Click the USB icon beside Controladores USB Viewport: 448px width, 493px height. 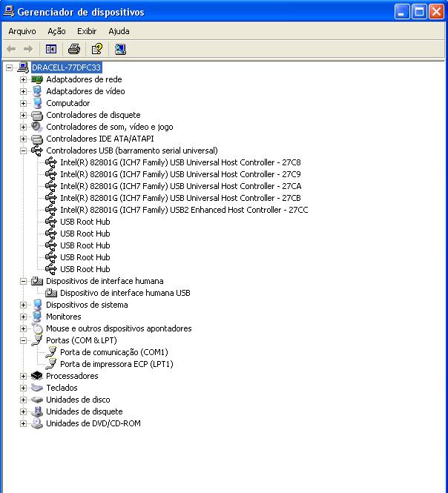tap(37, 150)
